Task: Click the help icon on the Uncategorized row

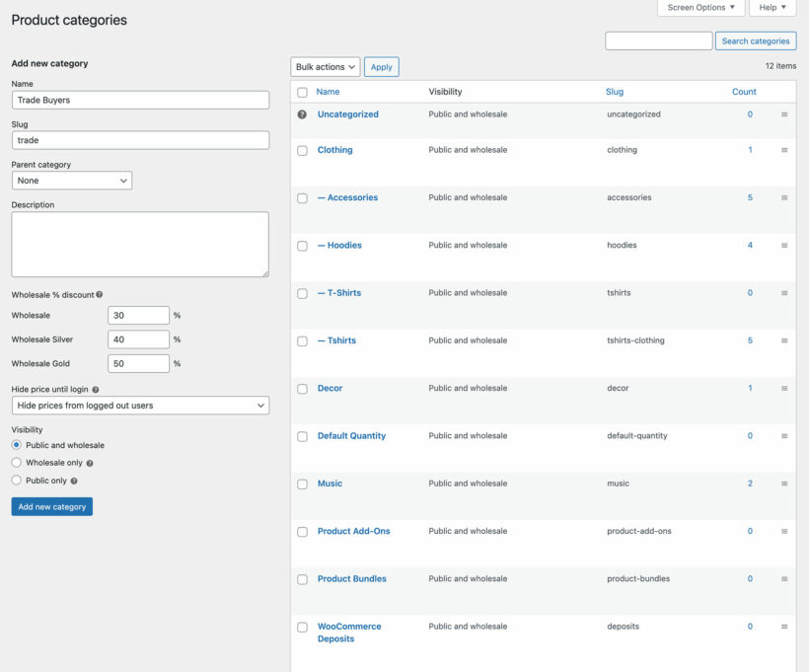Action: click(300, 113)
